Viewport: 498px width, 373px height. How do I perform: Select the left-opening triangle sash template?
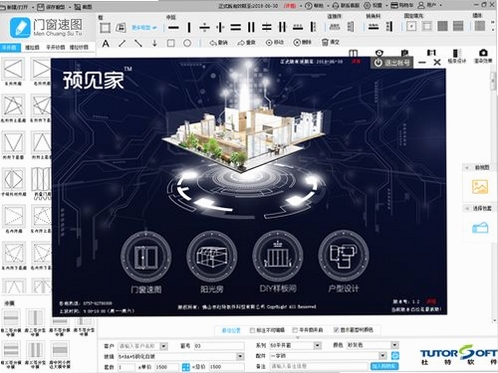13,69
